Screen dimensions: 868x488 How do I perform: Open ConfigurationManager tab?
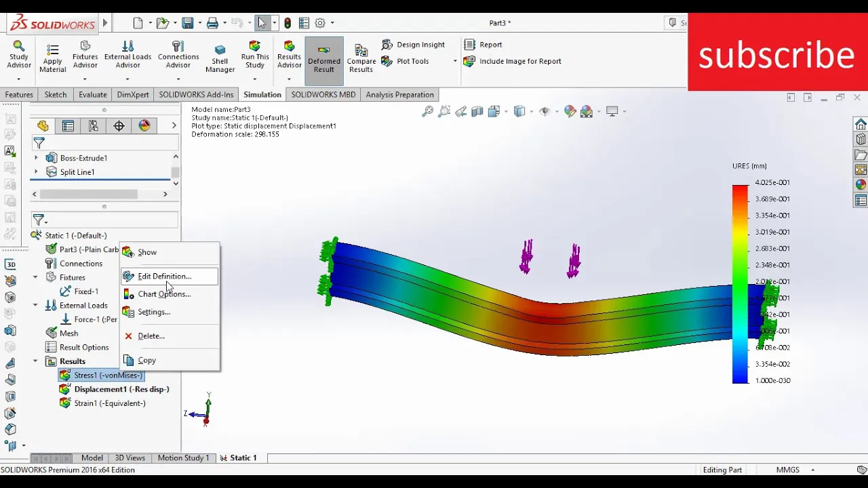tap(94, 126)
